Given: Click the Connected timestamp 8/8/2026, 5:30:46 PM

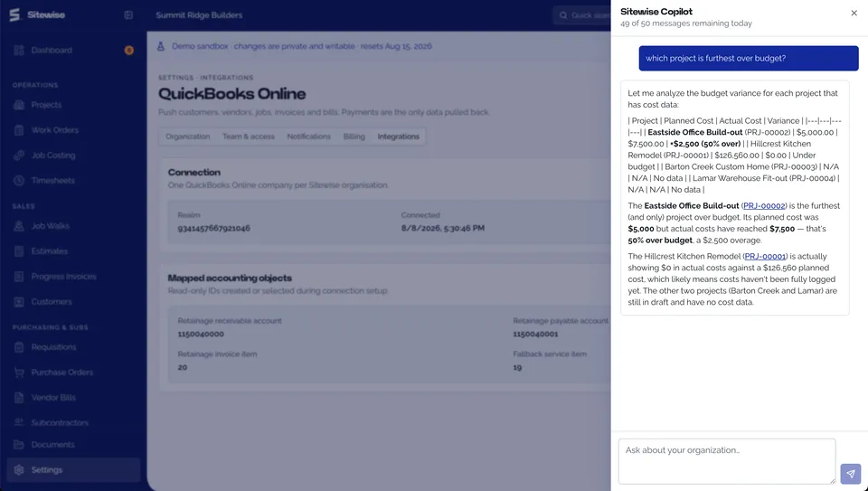Looking at the screenshot, I should point(443,228).
